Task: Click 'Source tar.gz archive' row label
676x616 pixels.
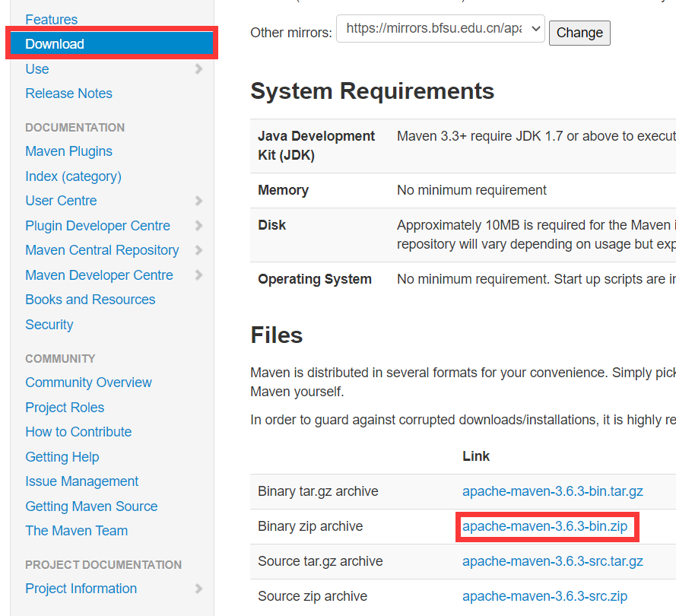Action: pos(320,561)
